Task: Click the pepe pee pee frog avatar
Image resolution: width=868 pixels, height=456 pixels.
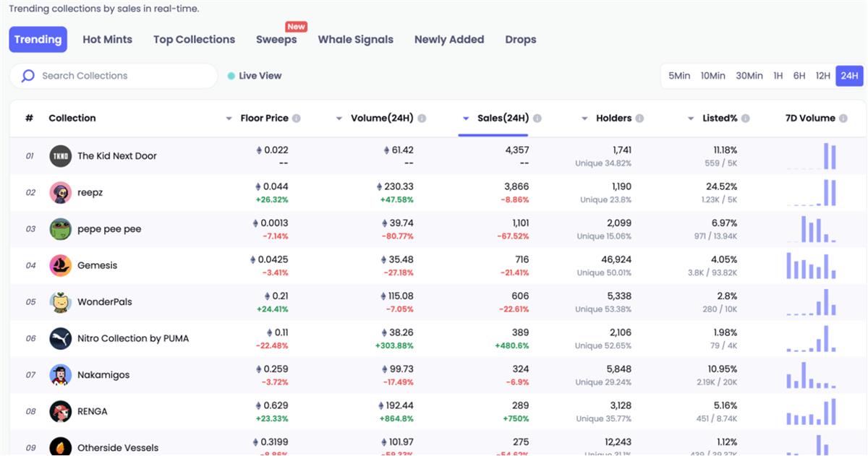Action: click(61, 229)
